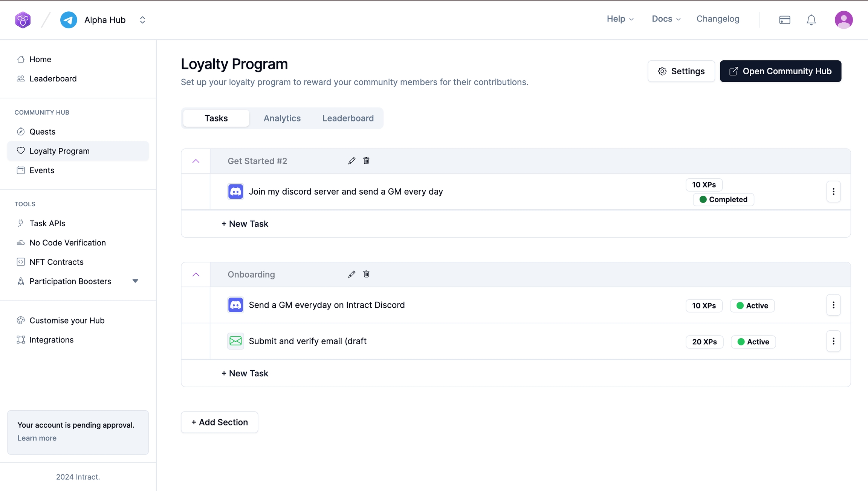Screen dimensions: 868x491
Task: Collapse the Onboarding section chevron
Action: pyautogui.click(x=196, y=275)
